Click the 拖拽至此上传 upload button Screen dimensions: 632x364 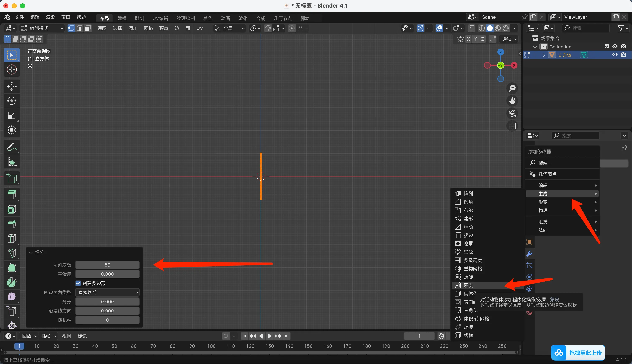[578, 353]
